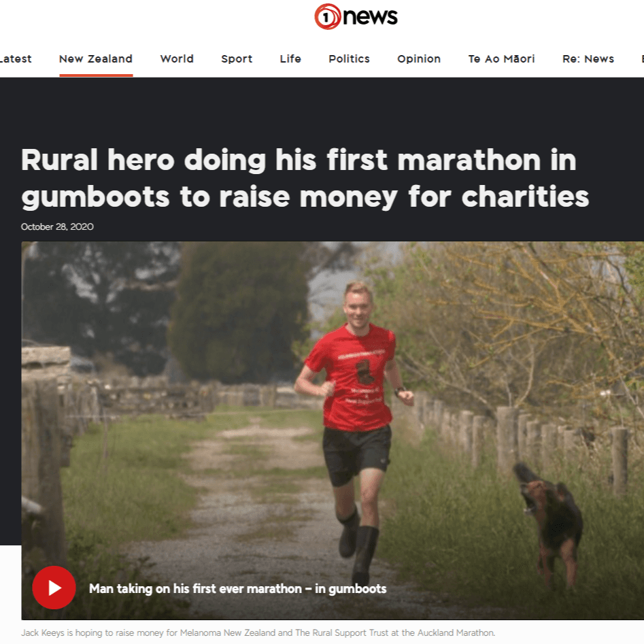Go to the World section

click(x=177, y=58)
